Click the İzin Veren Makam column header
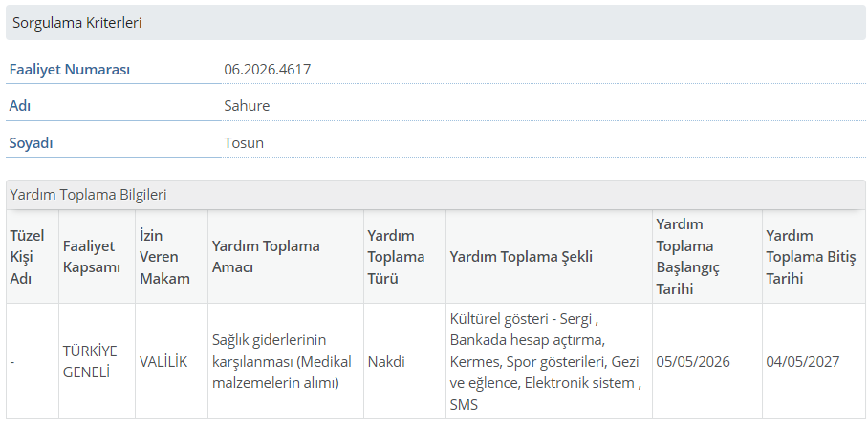868x425 pixels. (x=172, y=257)
